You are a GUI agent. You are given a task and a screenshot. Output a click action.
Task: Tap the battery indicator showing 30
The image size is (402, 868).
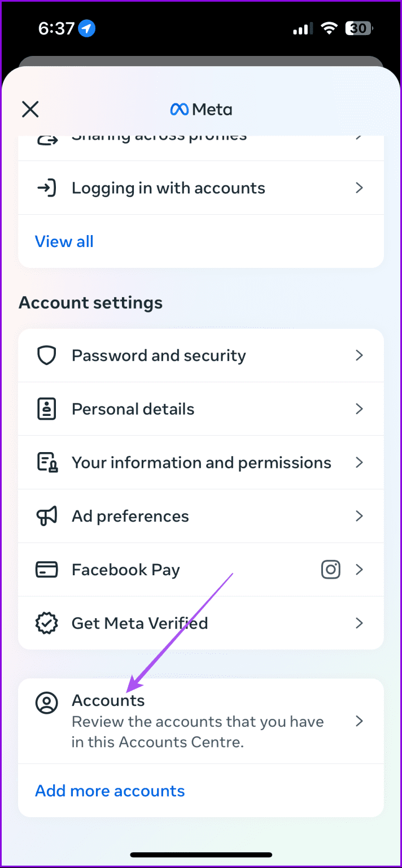(x=359, y=28)
